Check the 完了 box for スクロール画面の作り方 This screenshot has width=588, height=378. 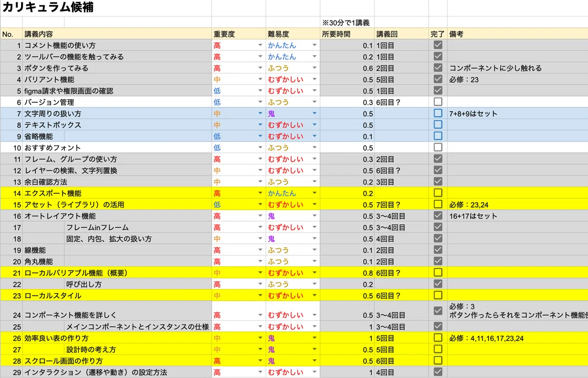[x=438, y=360]
